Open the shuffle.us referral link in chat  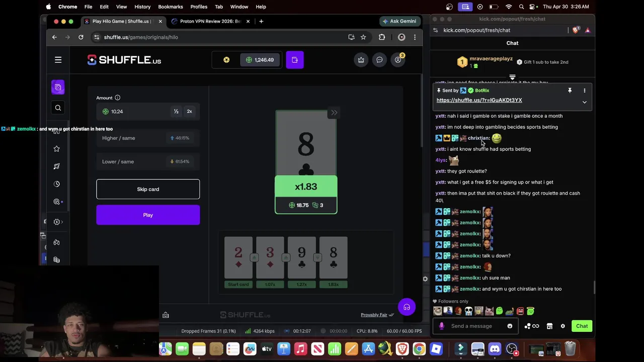(479, 100)
